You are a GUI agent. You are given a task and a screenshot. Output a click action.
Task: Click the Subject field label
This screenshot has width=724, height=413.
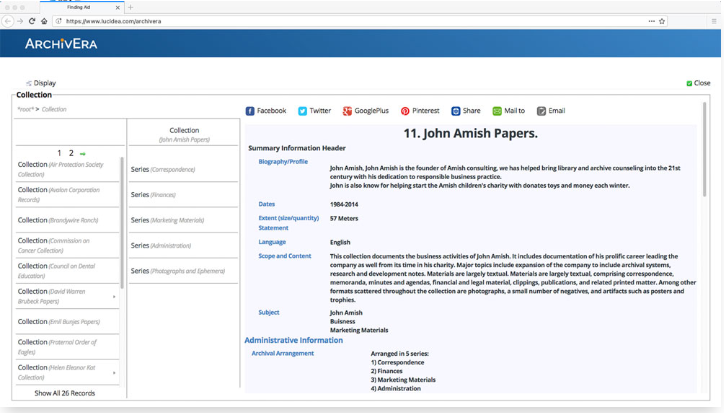coord(269,312)
